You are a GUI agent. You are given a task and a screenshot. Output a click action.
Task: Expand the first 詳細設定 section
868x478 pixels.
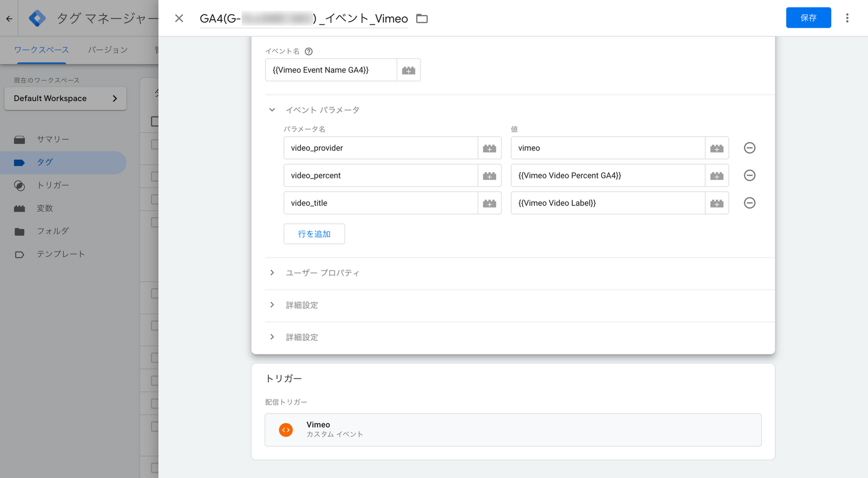tap(272, 305)
